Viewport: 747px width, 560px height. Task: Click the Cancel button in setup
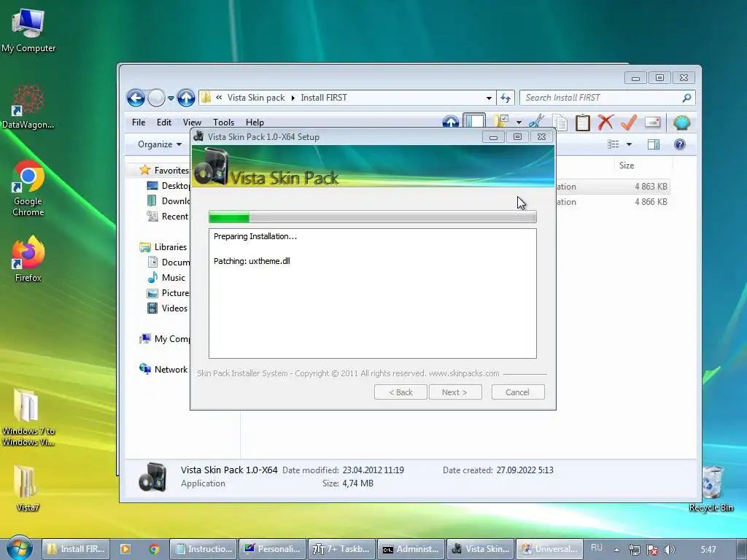517,392
